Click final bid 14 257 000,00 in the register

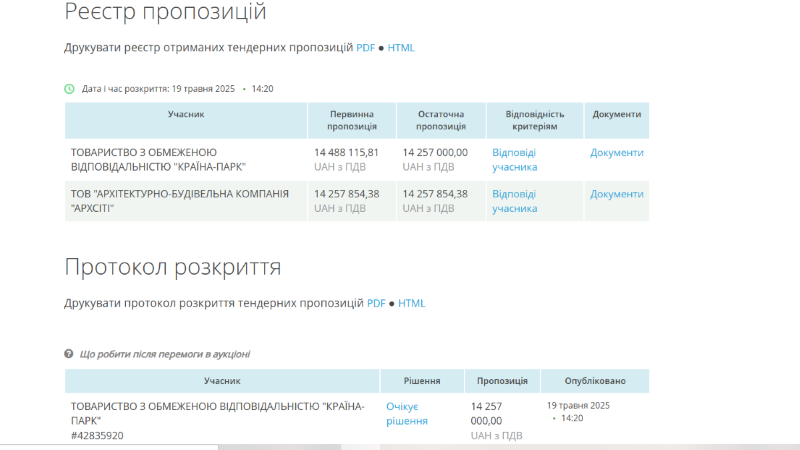pos(435,153)
